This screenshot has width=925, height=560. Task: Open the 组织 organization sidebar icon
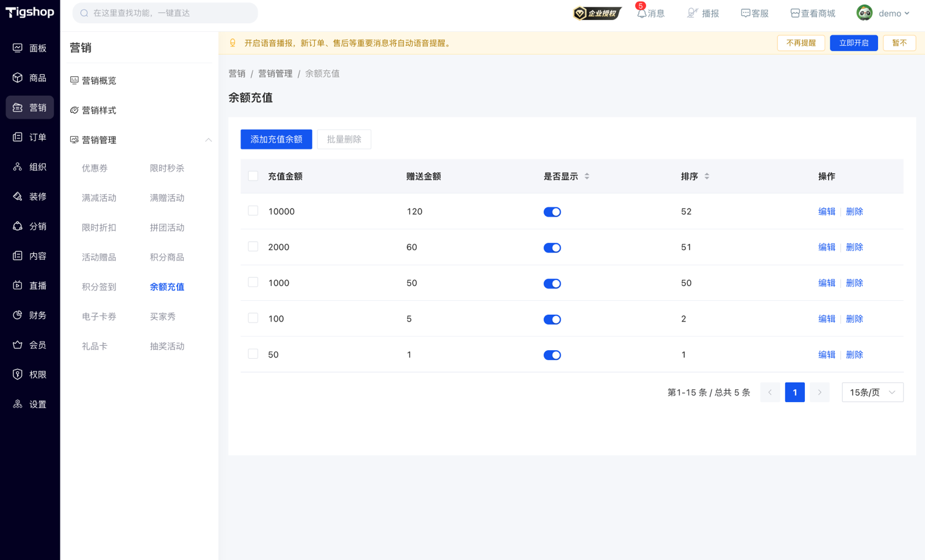(x=18, y=167)
